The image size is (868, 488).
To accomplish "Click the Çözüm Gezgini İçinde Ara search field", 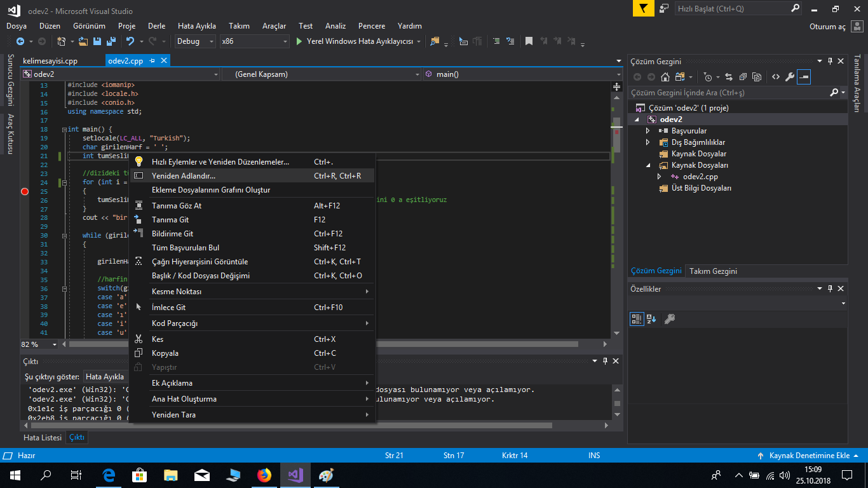I will [x=729, y=92].
